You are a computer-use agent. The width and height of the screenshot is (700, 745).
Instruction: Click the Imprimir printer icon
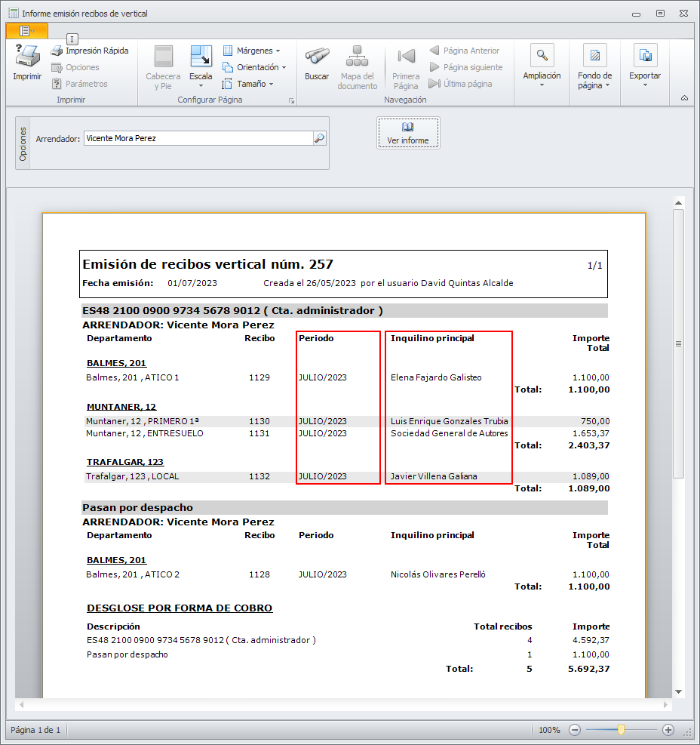click(27, 57)
